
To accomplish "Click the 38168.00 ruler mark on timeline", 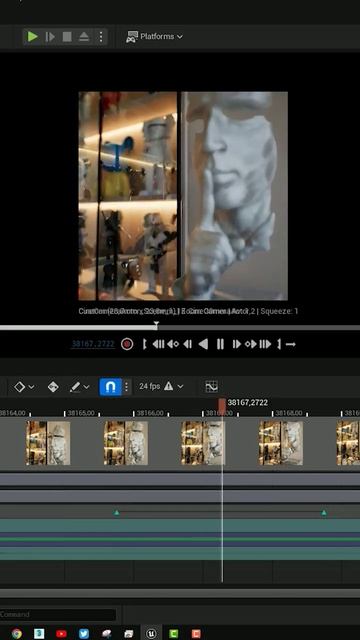I will tap(289, 413).
